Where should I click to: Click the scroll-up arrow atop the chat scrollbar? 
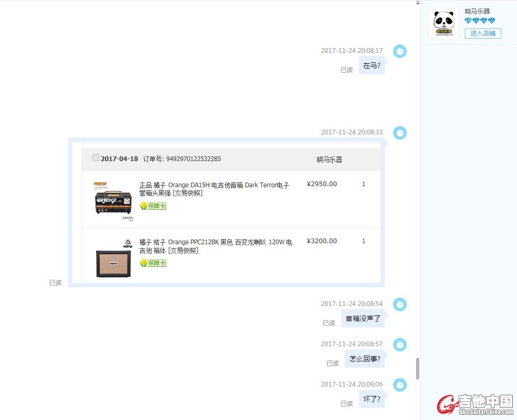[418, 3]
